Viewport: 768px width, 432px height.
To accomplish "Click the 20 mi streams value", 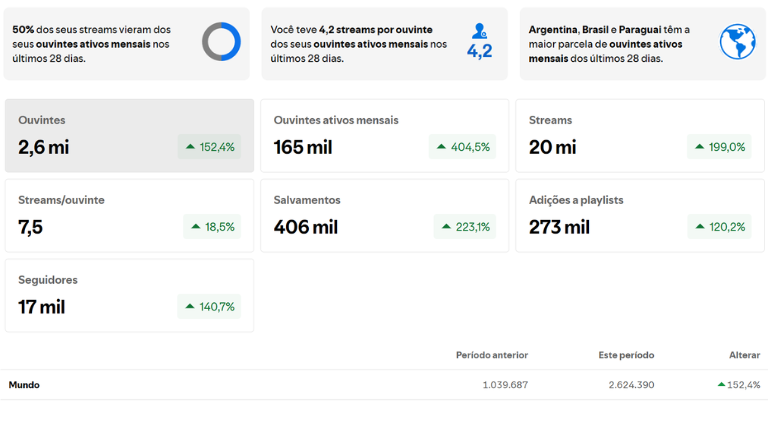I will [552, 147].
